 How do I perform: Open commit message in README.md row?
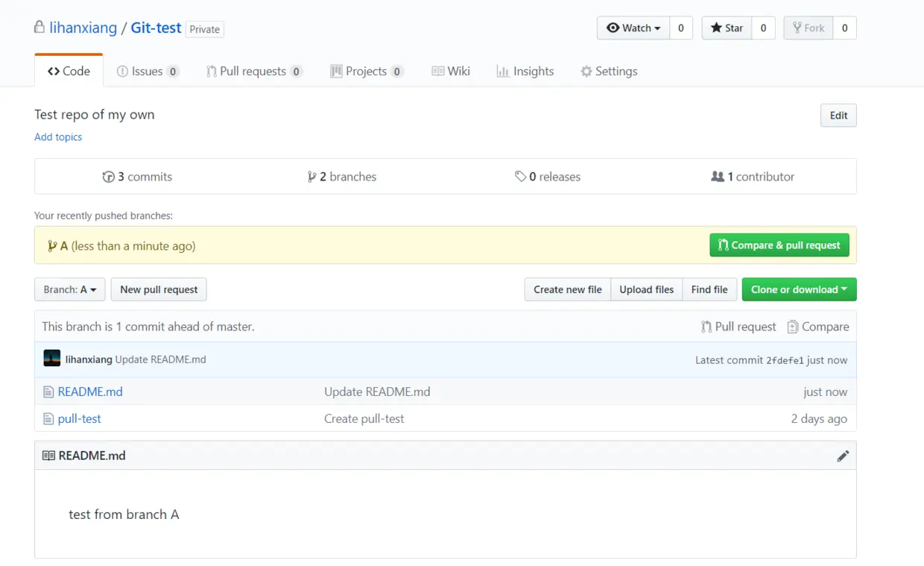(x=377, y=392)
